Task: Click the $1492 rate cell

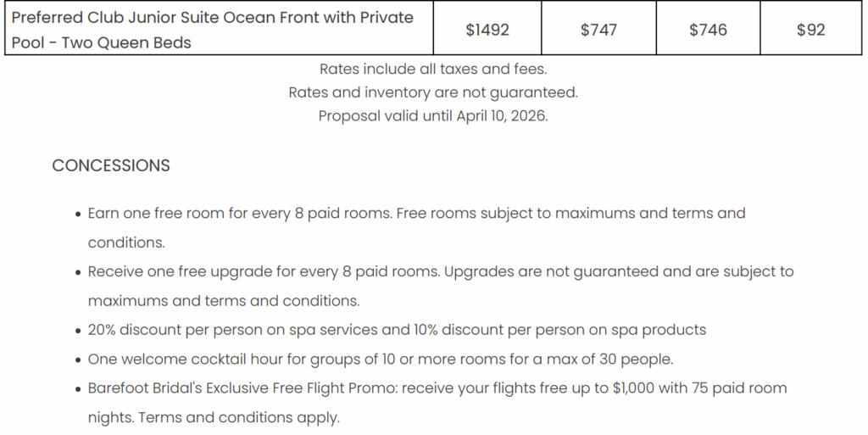Action: [487, 30]
